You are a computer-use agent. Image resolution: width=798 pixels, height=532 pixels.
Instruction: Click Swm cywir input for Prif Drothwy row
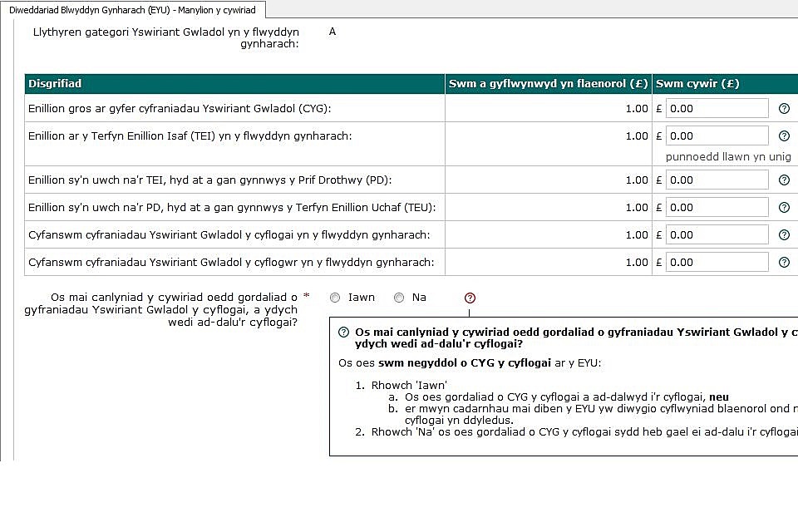point(717,180)
